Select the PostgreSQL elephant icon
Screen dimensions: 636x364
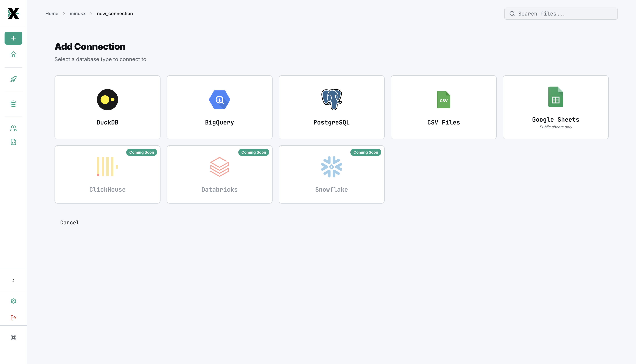(332, 100)
